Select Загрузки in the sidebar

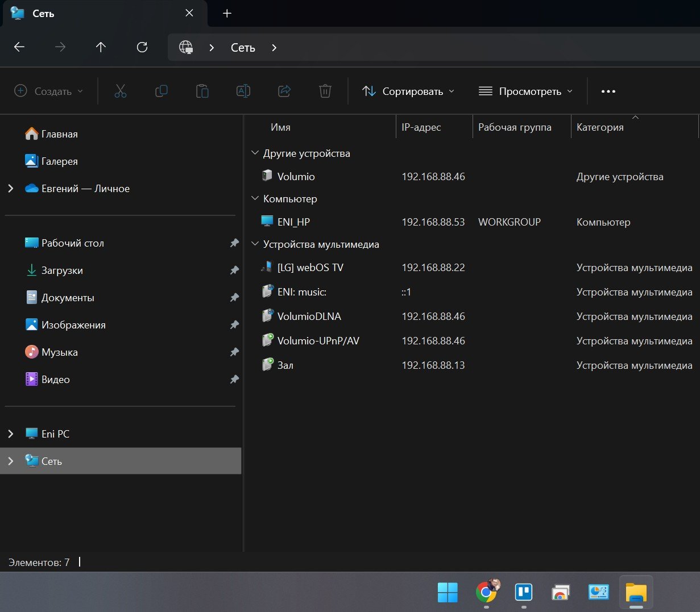[62, 270]
